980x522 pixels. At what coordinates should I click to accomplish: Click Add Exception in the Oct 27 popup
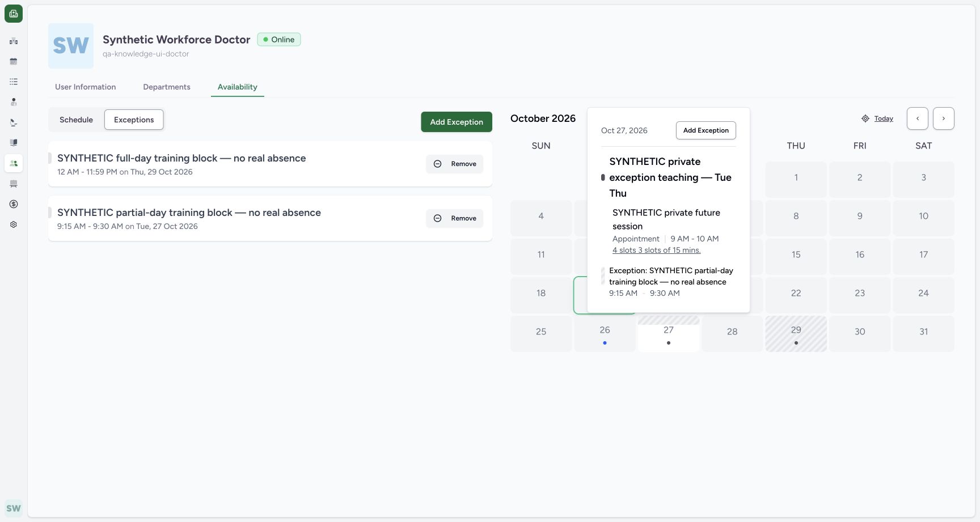tap(706, 130)
